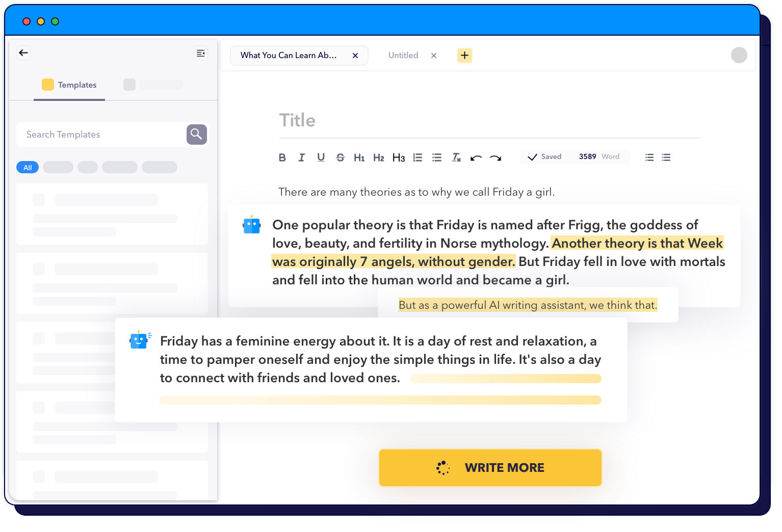
Task: Redo the last edit
Action: point(496,157)
